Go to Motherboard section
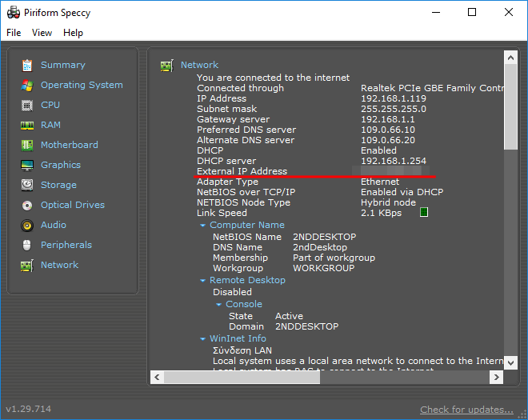The height and width of the screenshot is (420, 528). [70, 145]
